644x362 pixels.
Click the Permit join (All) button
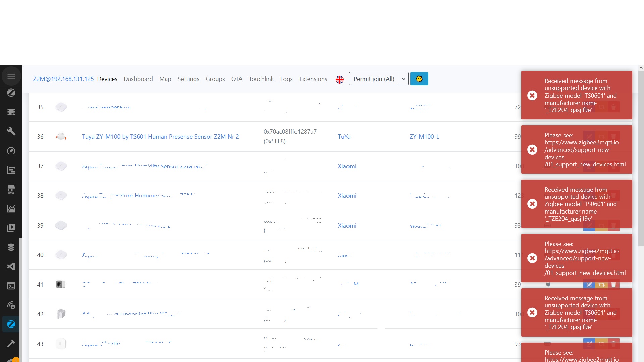pos(374,79)
